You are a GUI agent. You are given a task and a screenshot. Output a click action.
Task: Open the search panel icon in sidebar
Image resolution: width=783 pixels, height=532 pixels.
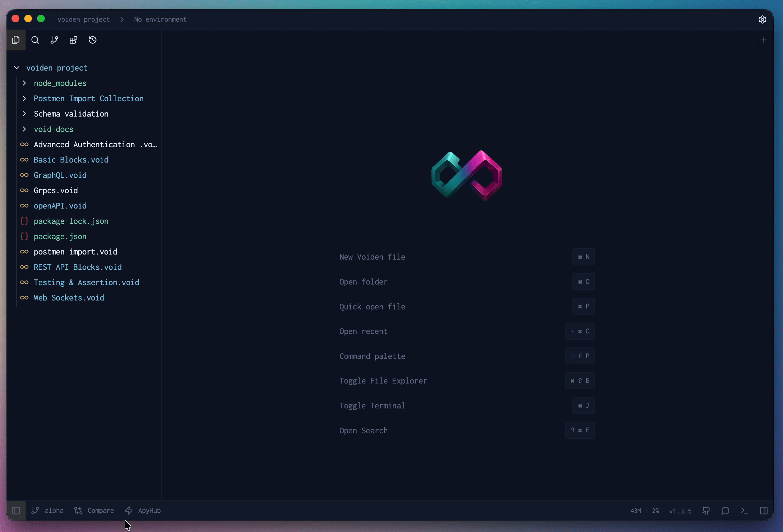(x=35, y=40)
